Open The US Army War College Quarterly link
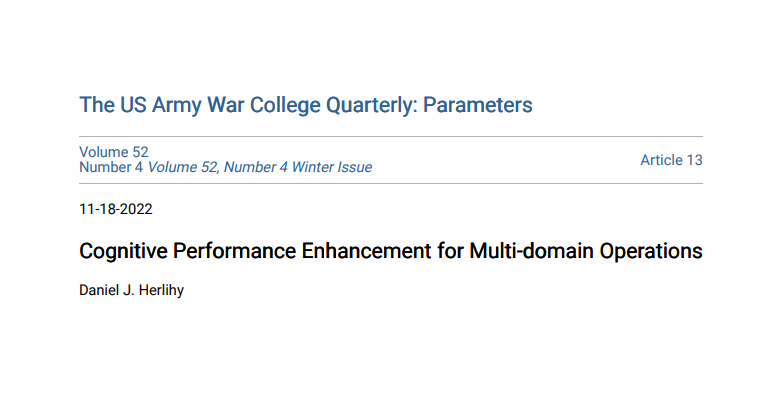The height and width of the screenshot is (407, 771). 305,105
